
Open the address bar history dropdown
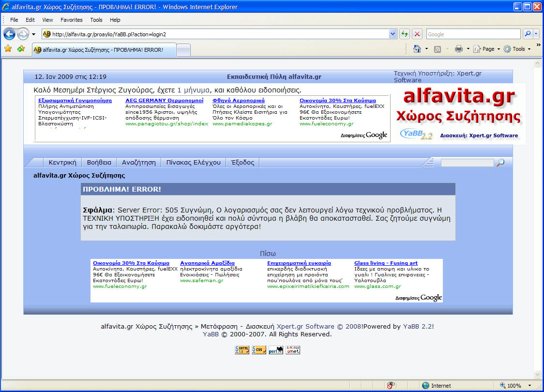point(393,34)
